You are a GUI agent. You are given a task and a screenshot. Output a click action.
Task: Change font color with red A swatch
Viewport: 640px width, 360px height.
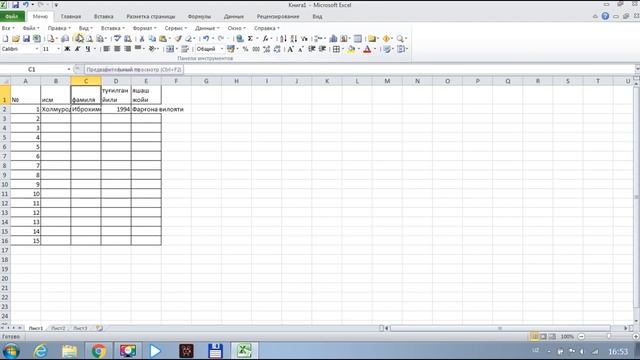[x=367, y=49]
